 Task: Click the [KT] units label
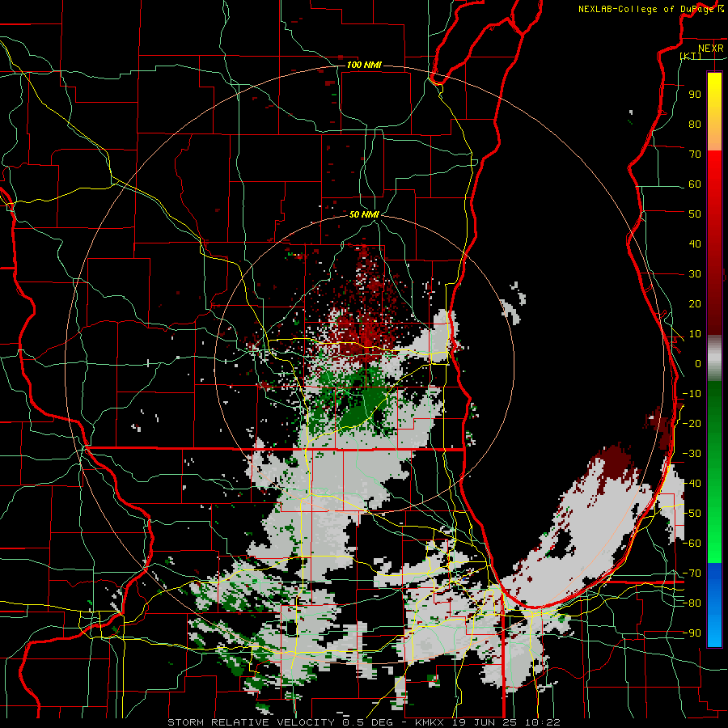click(x=691, y=56)
